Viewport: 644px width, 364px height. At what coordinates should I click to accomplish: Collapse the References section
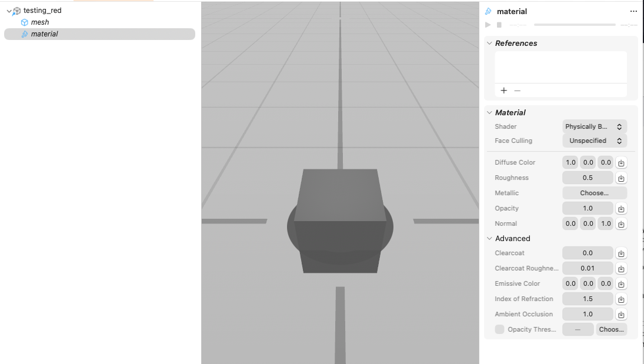pos(489,43)
